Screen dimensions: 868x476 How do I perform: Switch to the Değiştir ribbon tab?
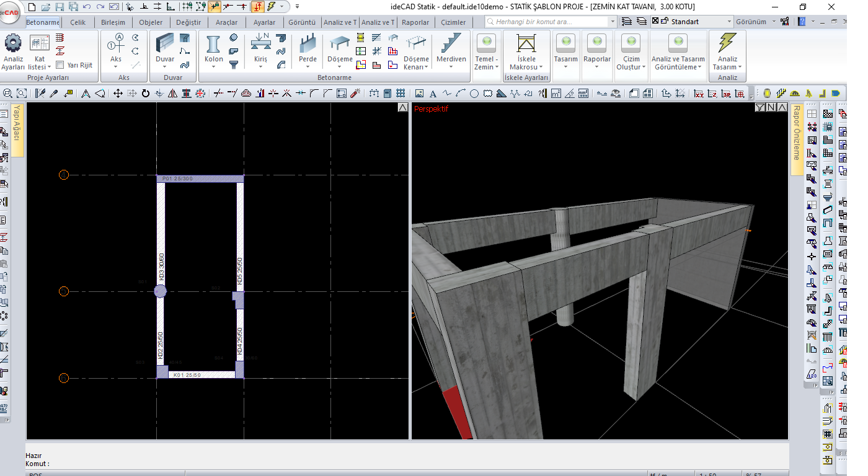(188, 22)
